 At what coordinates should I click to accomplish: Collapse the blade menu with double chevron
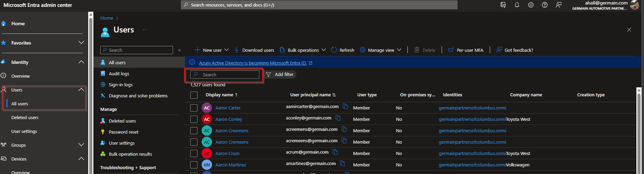180,50
